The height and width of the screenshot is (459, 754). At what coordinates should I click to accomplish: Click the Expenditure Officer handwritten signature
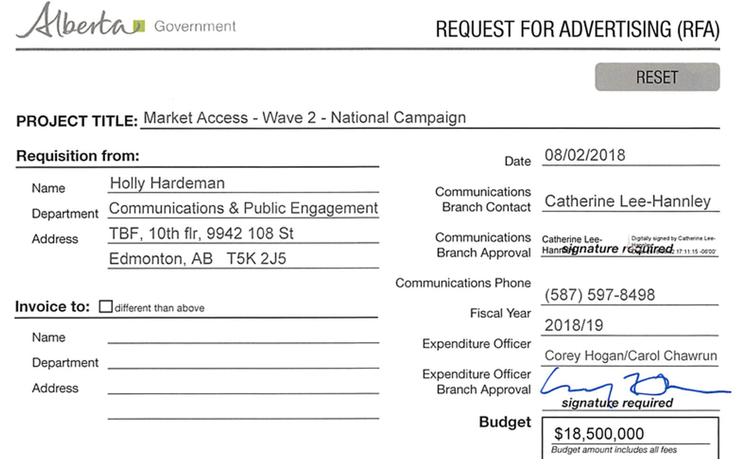click(x=634, y=387)
